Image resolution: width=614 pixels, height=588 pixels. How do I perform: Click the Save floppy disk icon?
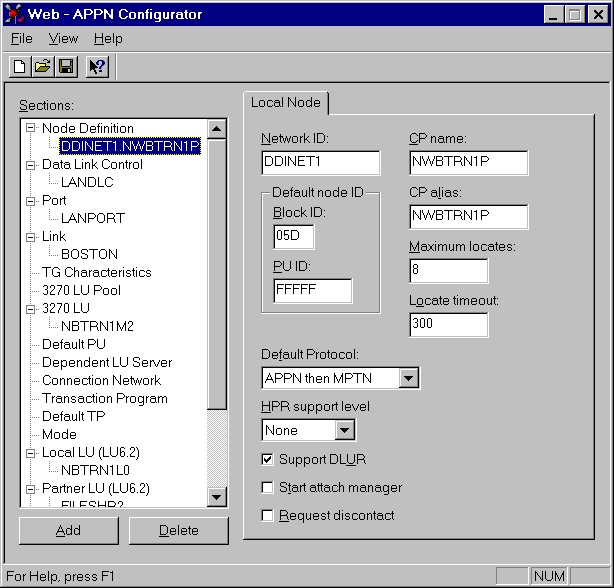click(65, 67)
